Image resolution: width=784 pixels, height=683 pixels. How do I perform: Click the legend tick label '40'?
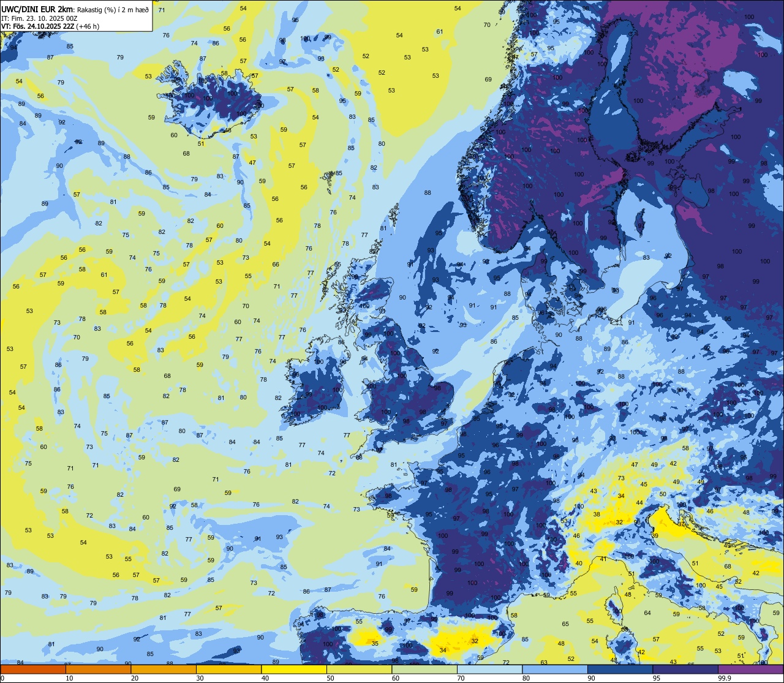[265, 678]
